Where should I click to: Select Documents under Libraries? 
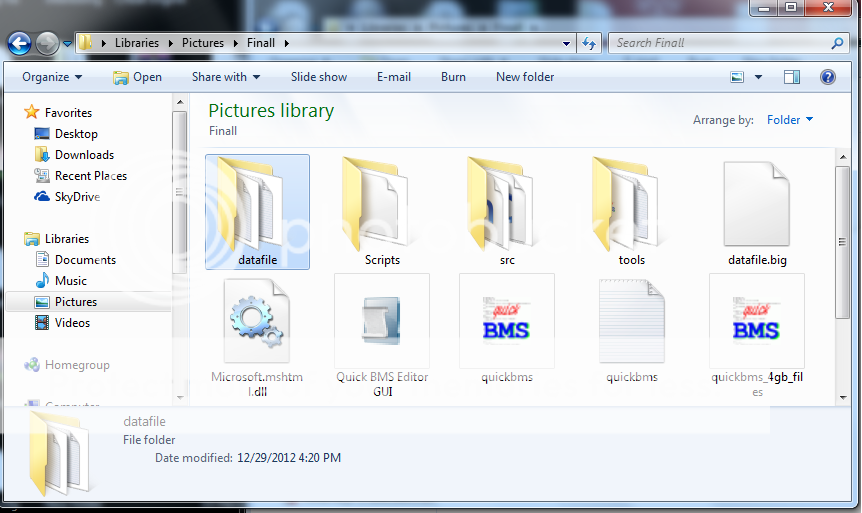click(85, 260)
